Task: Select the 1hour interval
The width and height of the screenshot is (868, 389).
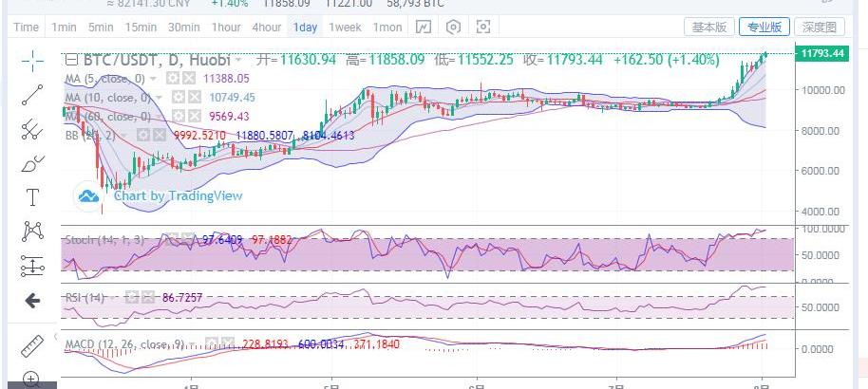Action: tap(226, 28)
